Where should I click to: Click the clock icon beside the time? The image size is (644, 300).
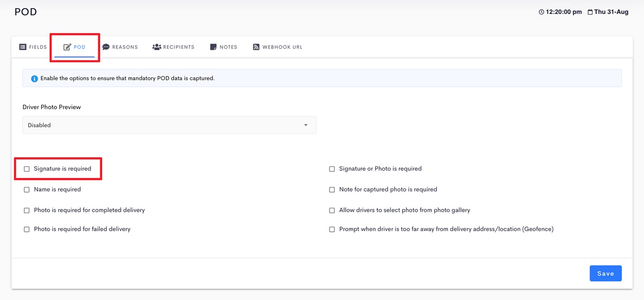click(x=541, y=12)
